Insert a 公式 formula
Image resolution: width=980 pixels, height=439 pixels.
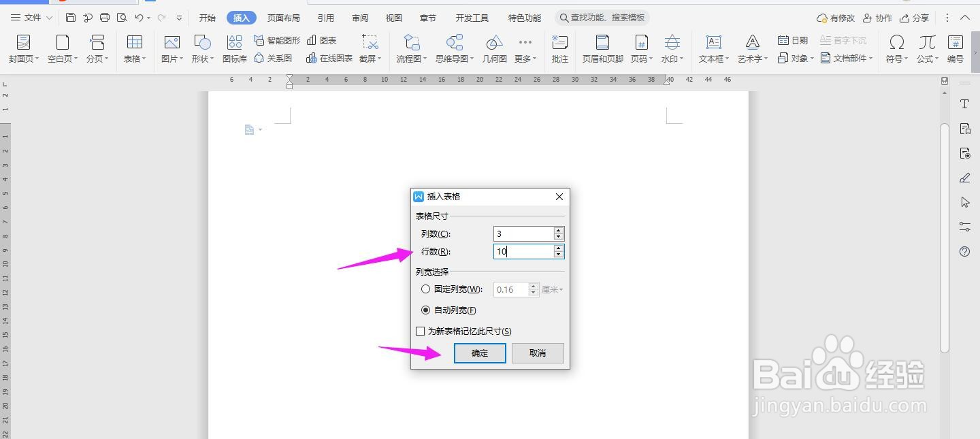(x=927, y=49)
